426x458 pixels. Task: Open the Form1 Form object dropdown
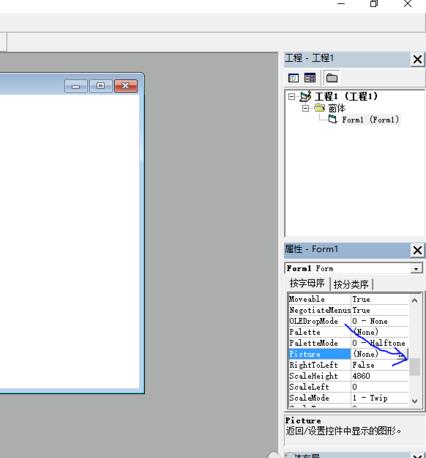pos(416,268)
